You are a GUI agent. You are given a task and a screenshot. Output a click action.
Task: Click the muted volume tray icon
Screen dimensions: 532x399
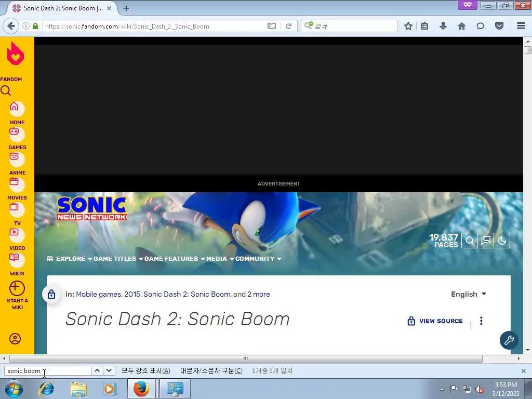[x=480, y=390]
